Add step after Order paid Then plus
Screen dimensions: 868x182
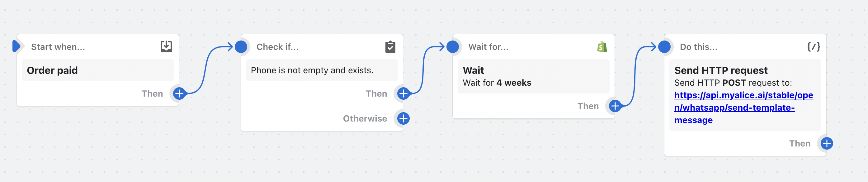[179, 93]
